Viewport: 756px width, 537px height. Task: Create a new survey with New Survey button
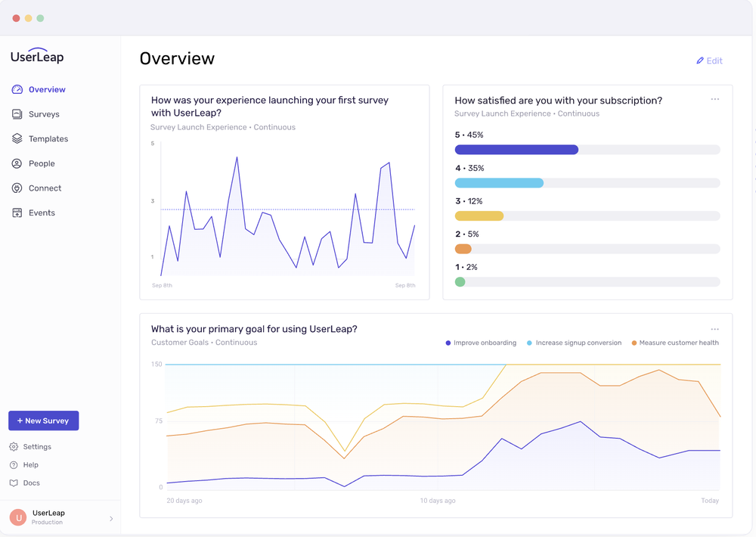pos(43,421)
